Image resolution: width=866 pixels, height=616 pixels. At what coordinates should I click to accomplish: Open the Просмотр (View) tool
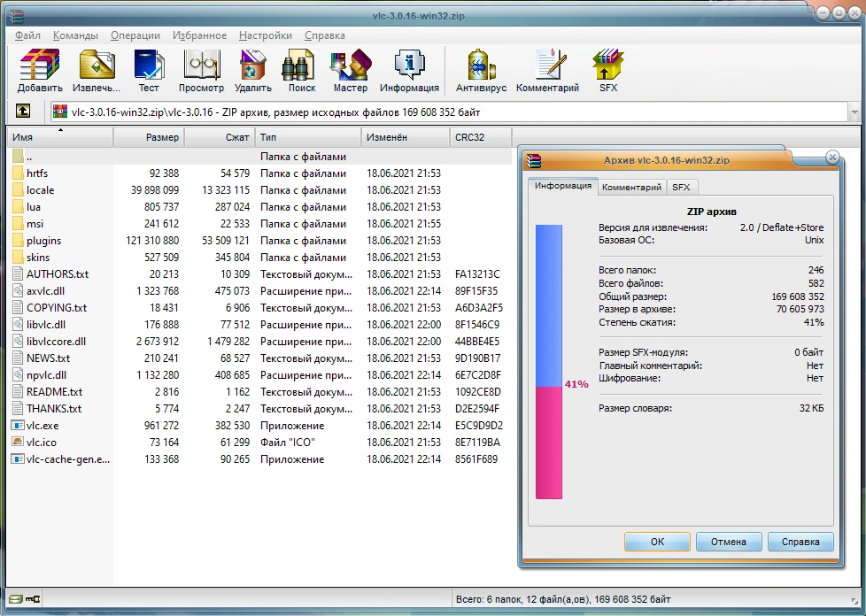pos(201,71)
